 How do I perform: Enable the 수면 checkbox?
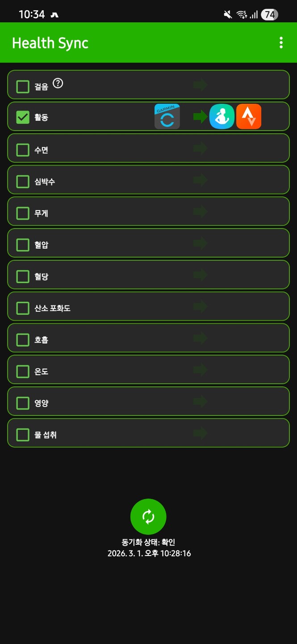23,149
